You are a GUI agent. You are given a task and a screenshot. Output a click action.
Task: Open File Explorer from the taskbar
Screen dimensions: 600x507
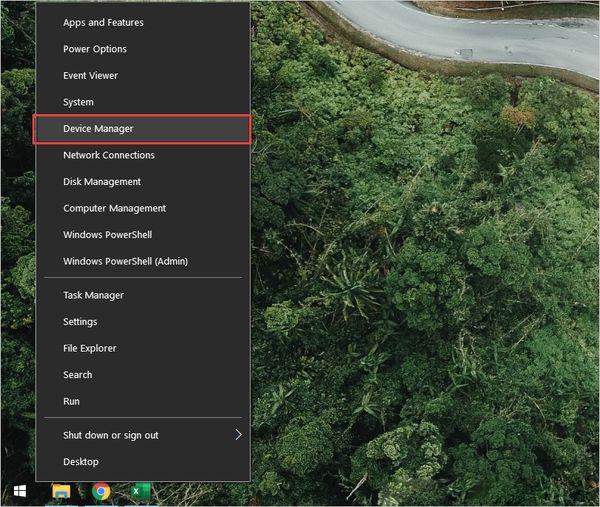point(62,492)
